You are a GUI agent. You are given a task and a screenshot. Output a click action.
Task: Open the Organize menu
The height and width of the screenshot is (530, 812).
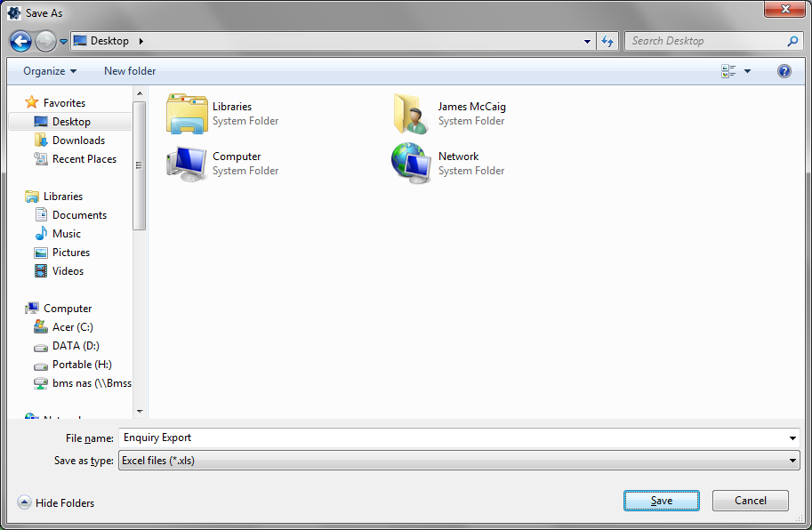[x=50, y=71]
